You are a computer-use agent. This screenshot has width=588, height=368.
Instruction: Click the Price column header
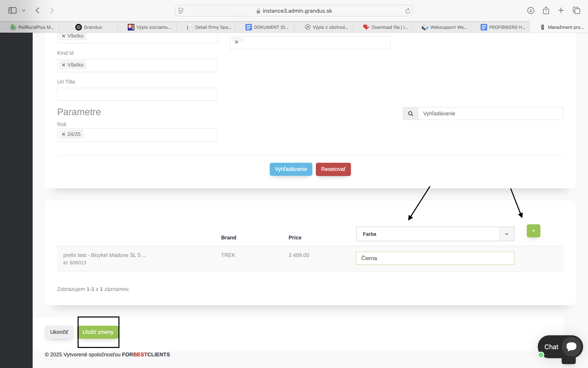[x=295, y=238]
